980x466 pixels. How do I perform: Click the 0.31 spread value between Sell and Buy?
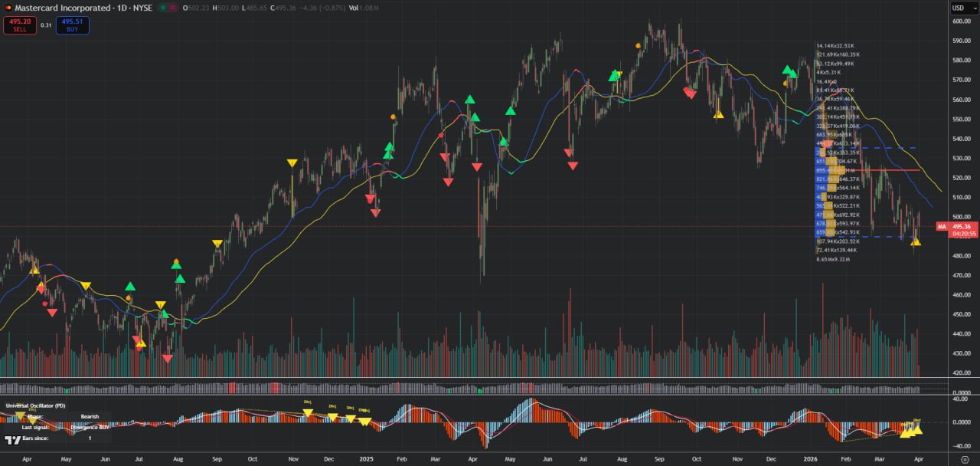coord(46,25)
